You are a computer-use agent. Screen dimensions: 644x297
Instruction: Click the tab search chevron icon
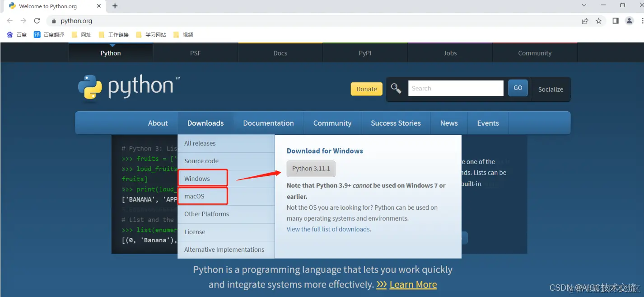pyautogui.click(x=584, y=5)
